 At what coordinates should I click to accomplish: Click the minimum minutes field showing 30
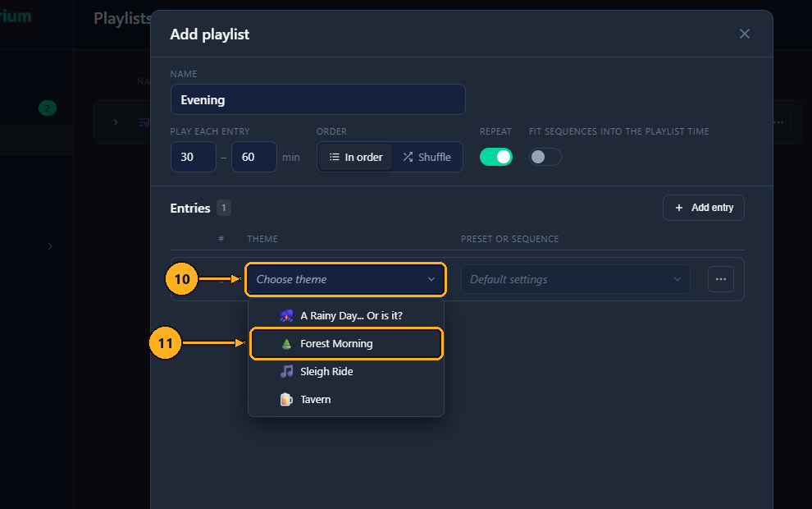click(x=194, y=157)
